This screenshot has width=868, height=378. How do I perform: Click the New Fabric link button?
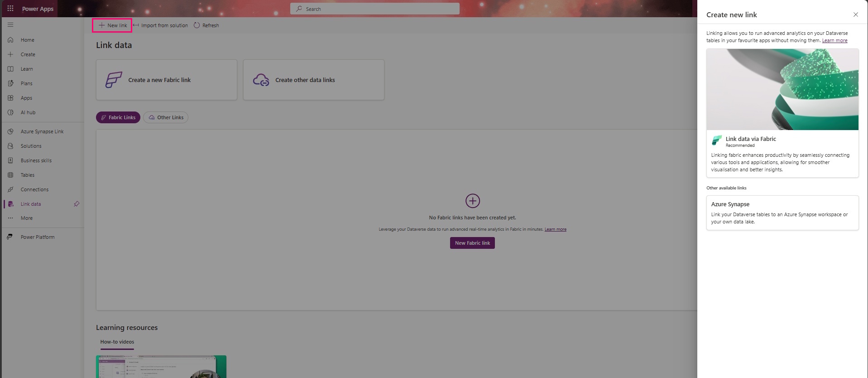pyautogui.click(x=472, y=243)
